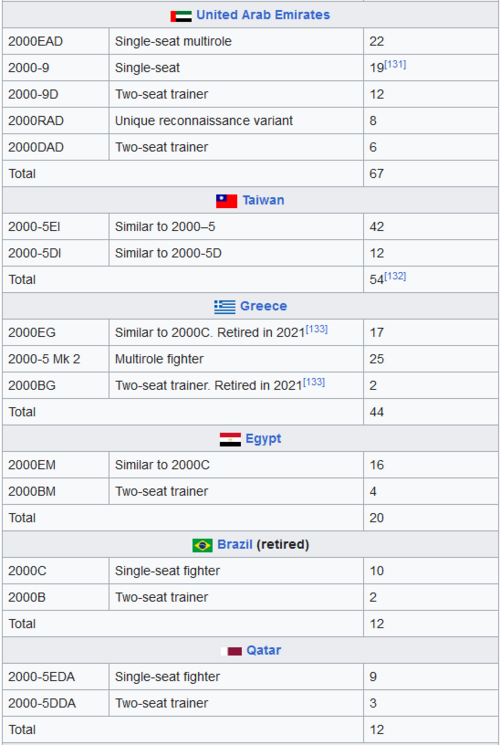Follow the Brazil link
Screen dimensions: 500x745
click(235, 544)
